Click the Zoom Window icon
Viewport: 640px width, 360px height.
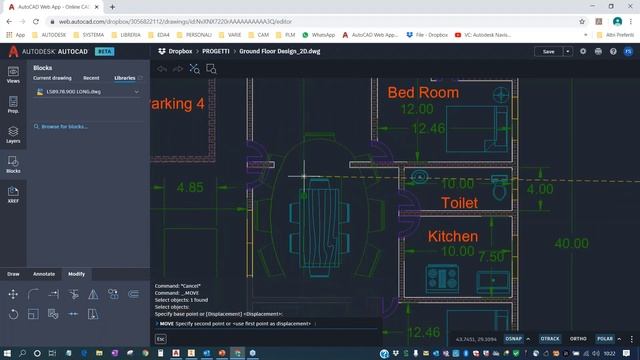coord(211,69)
